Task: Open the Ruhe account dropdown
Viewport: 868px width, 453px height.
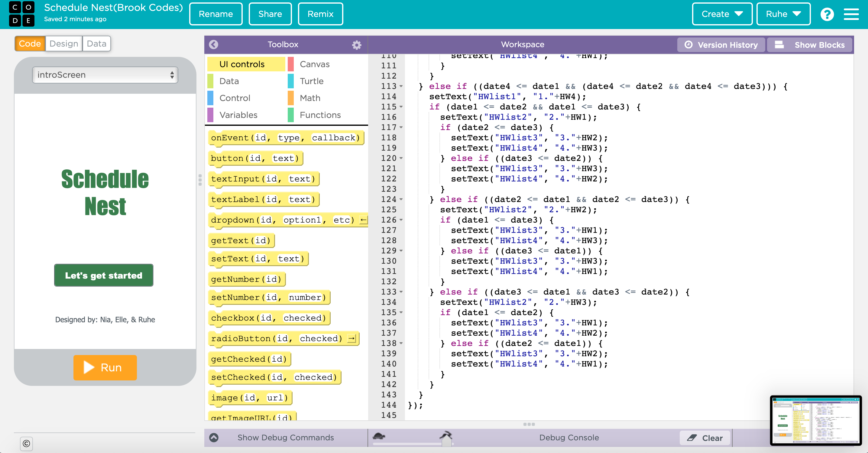Action: click(x=783, y=14)
